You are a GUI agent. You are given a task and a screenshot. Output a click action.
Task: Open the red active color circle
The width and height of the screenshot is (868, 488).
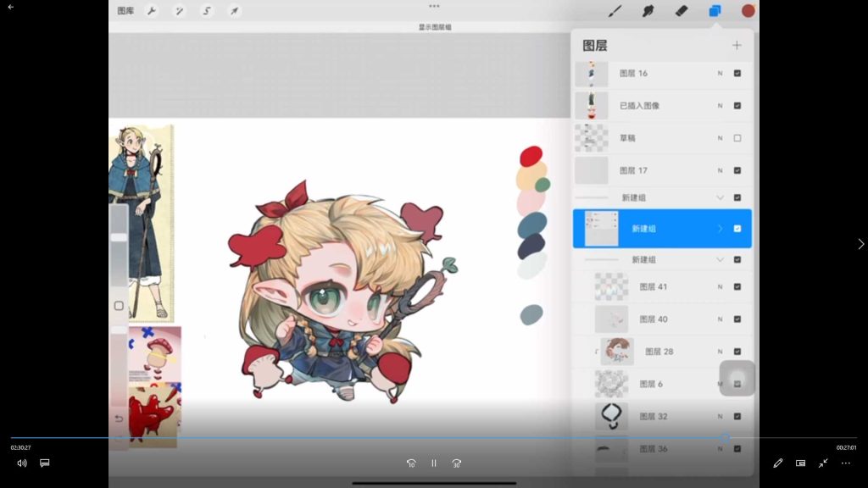pos(748,11)
